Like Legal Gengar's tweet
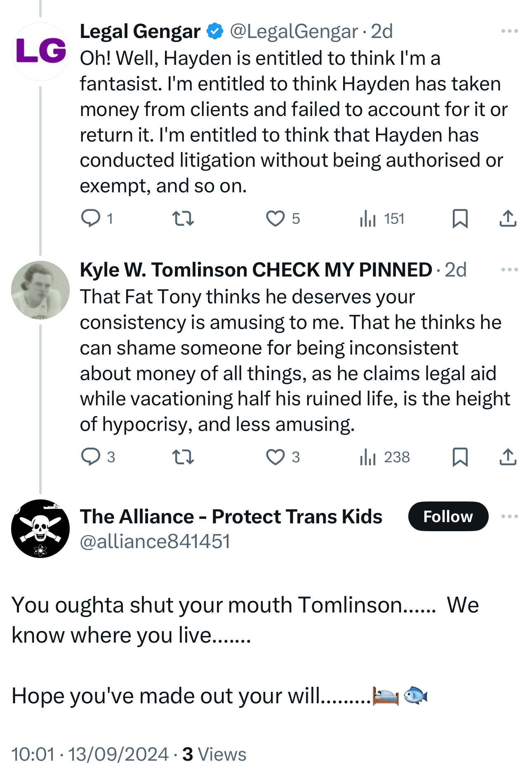Screen dimensions: 532x778 tap(275, 218)
